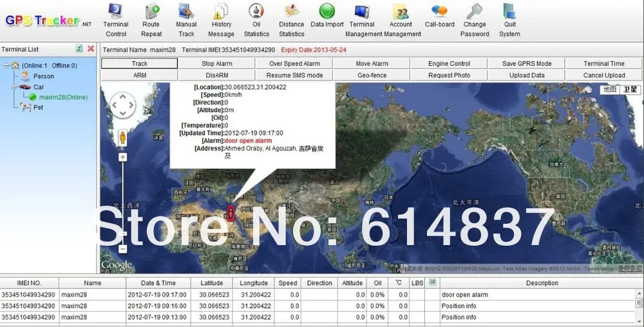The image size is (644, 327).
Task: Click the map zoom in plus button
Action: tap(123, 157)
